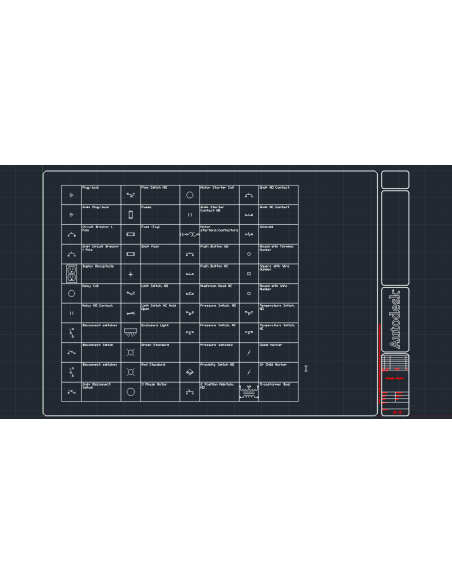Click the Autodesk logo in the title block

395,319
